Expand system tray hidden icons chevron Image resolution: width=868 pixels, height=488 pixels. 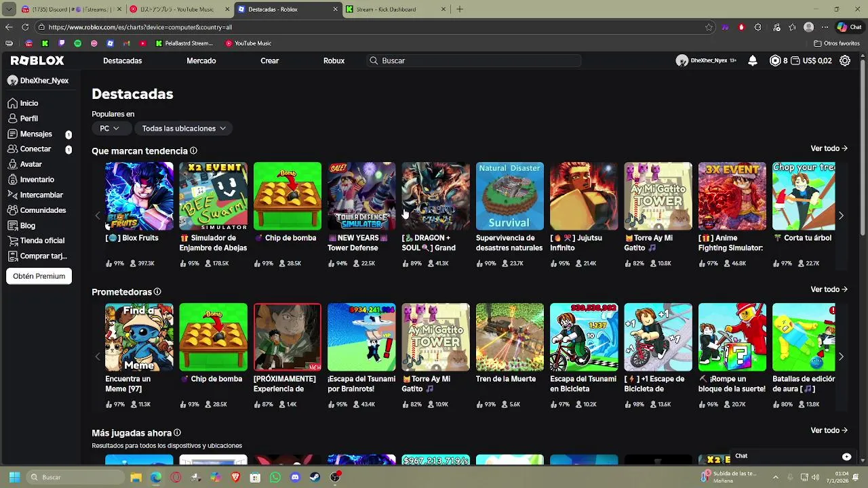tap(776, 477)
